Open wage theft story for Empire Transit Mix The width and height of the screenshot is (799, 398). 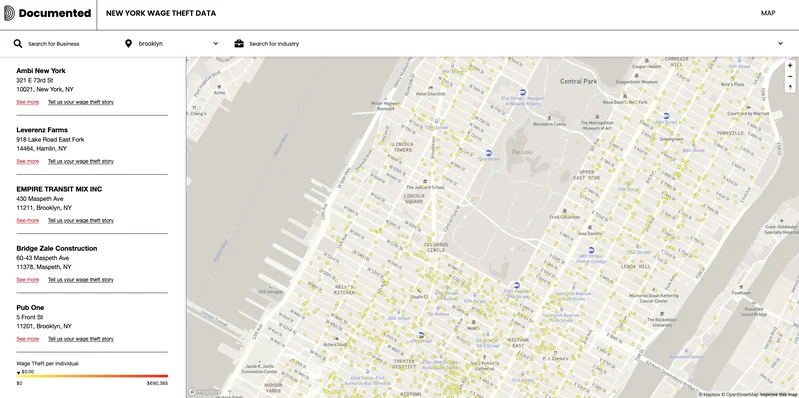(81, 221)
